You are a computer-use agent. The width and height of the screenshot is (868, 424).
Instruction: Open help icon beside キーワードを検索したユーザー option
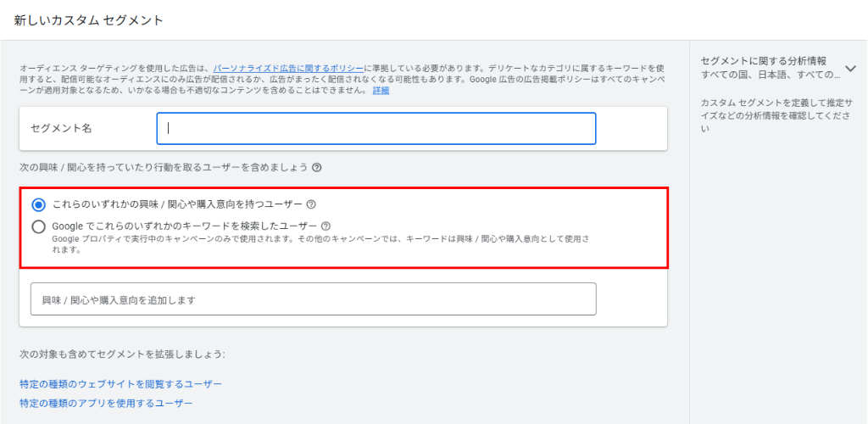(325, 226)
